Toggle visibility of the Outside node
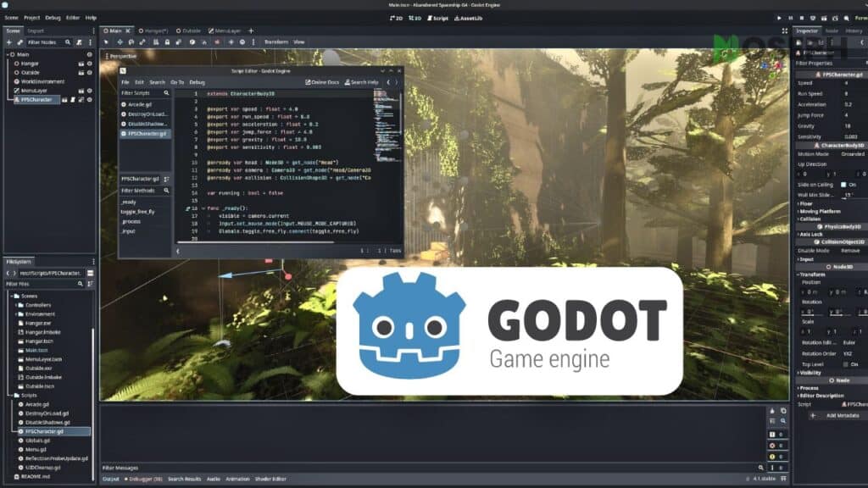868x488 pixels. [89, 73]
